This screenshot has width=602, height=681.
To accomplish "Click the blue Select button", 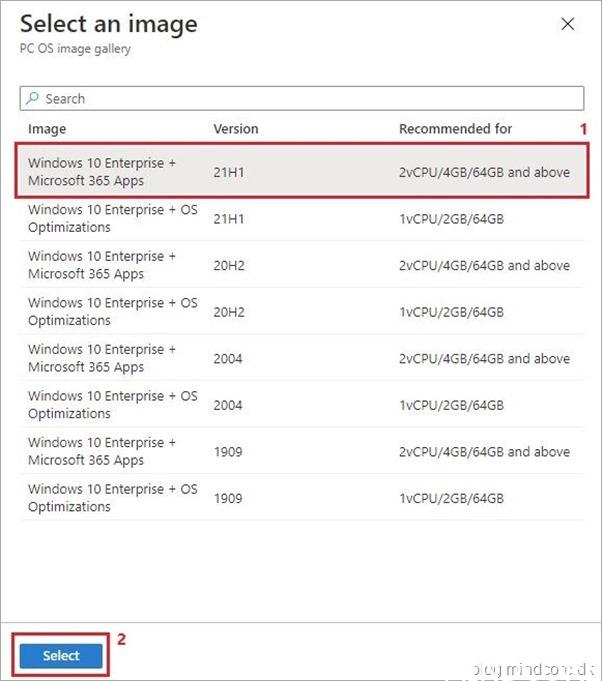I will 61,656.
